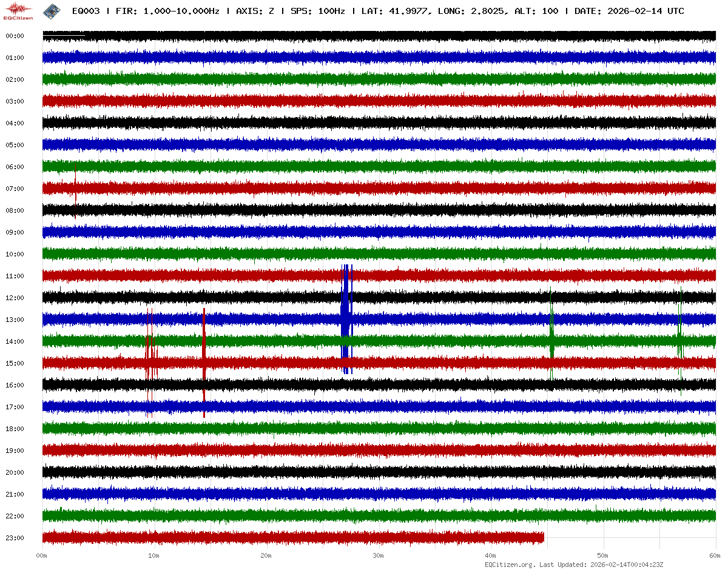Click the large blue spike on the 13:00 trace
This screenshot has width=728, height=570.
pyautogui.click(x=345, y=319)
